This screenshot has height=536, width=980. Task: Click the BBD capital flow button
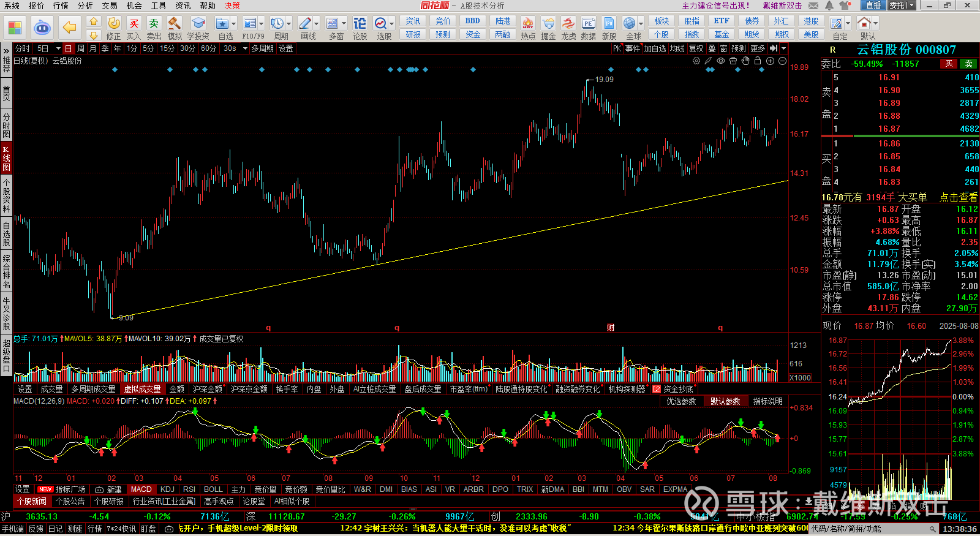tap(473, 21)
